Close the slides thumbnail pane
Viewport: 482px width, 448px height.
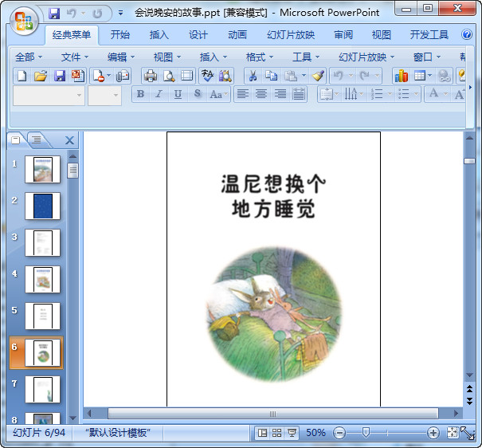coord(70,140)
